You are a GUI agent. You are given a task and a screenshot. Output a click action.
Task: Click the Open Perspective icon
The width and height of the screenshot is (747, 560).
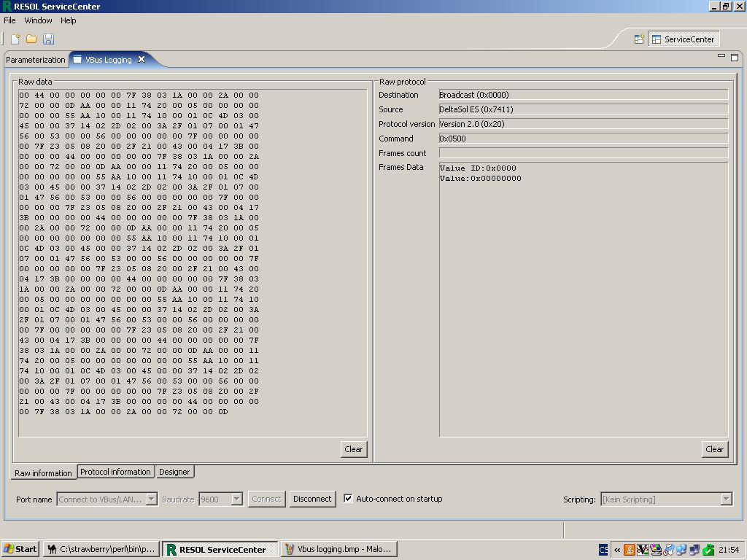click(x=639, y=39)
